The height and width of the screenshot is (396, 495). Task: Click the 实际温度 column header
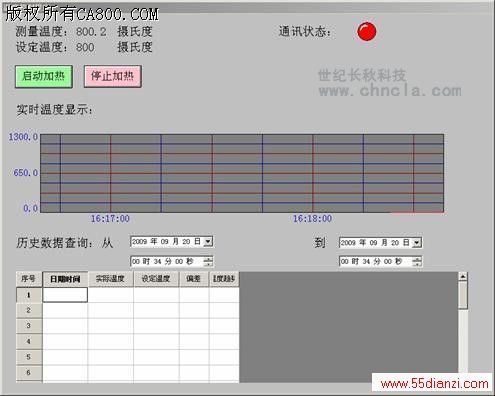tap(111, 279)
